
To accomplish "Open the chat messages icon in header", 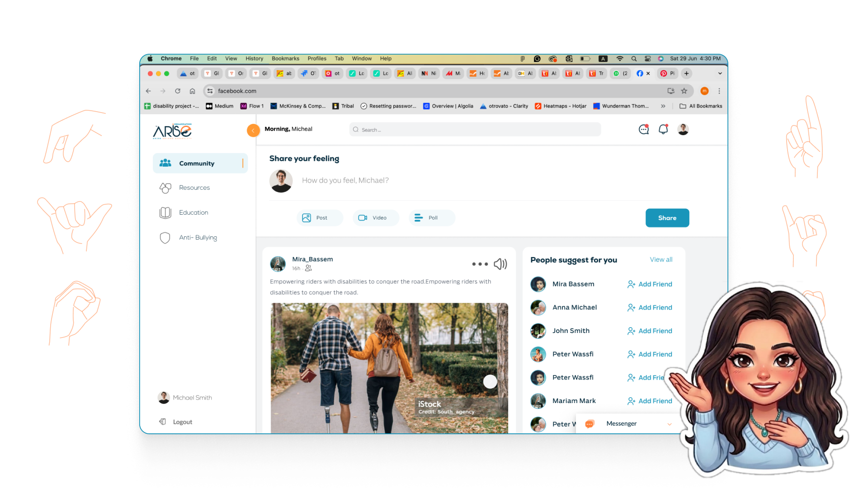I will [644, 130].
